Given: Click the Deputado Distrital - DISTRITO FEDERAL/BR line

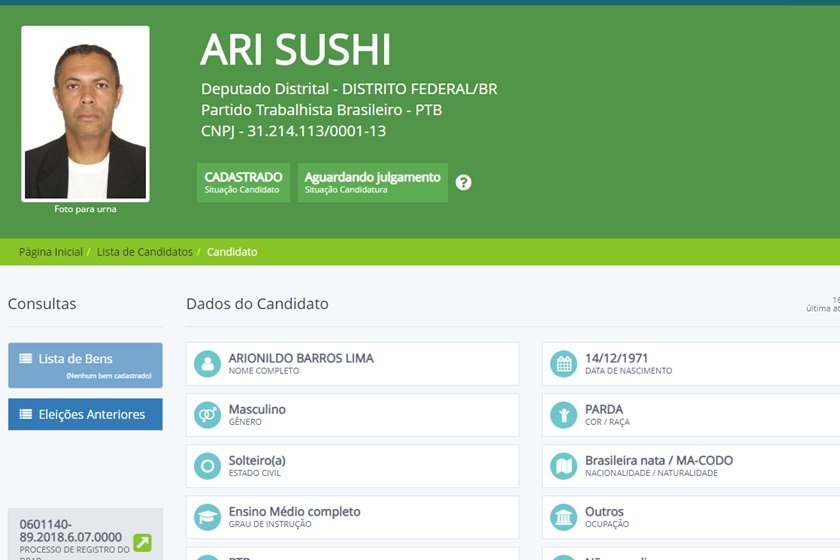Looking at the screenshot, I should pos(349,88).
